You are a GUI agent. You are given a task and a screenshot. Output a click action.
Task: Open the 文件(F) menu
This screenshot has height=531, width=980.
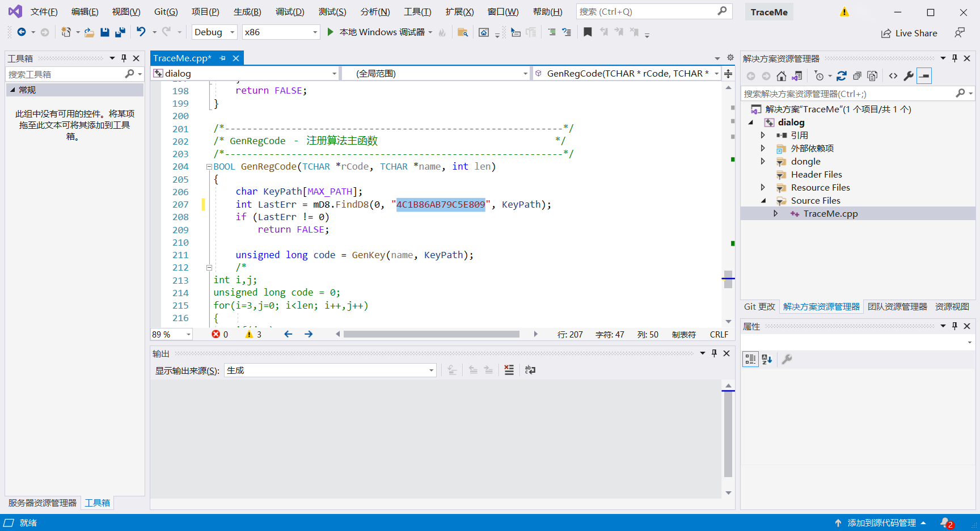pos(44,12)
